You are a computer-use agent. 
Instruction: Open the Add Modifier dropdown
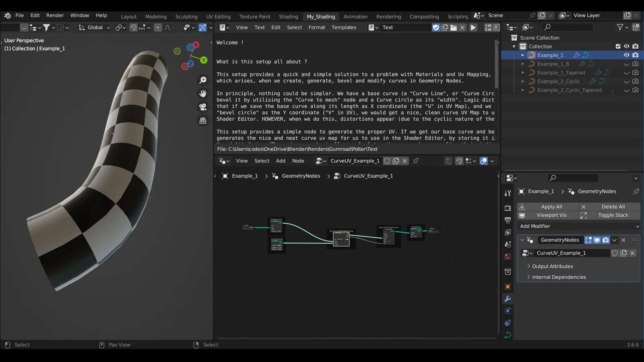tap(578, 226)
